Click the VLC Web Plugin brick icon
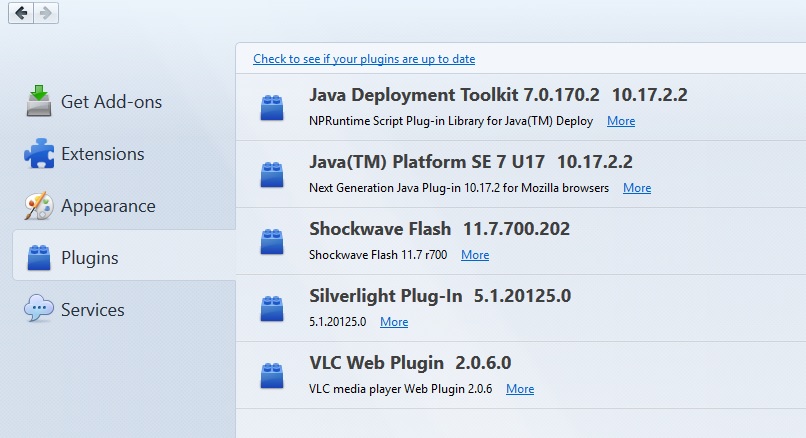This screenshot has height=438, width=806. pos(272,375)
